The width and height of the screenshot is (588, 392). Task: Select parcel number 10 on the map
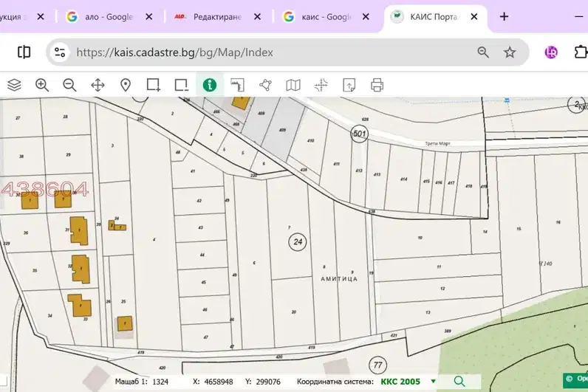coord(420,238)
